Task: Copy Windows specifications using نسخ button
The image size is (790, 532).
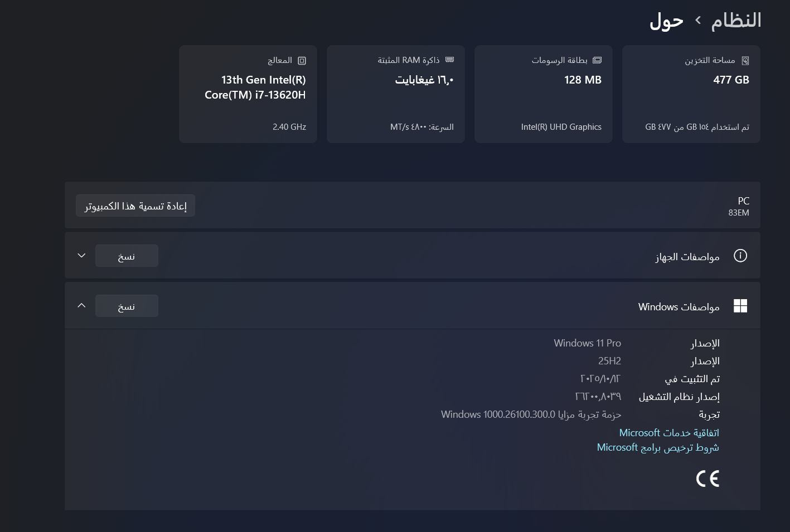Action: pos(127,306)
